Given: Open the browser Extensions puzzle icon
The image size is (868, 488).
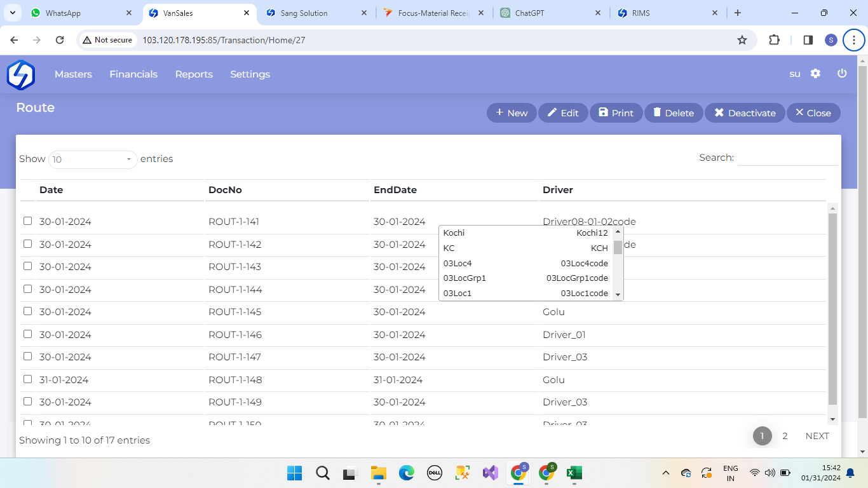Looking at the screenshot, I should 774,40.
